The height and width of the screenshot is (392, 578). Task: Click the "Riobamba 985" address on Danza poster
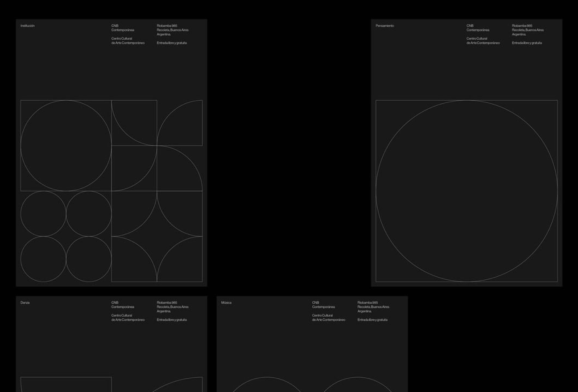(173, 307)
